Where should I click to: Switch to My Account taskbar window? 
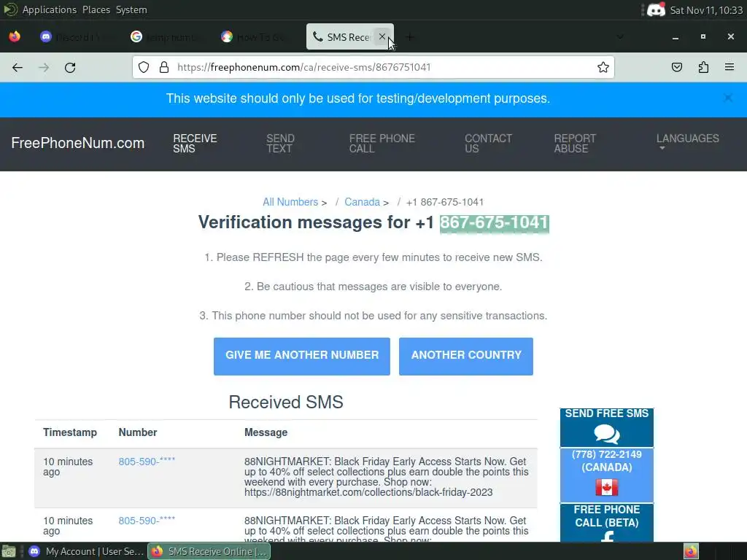(86, 551)
